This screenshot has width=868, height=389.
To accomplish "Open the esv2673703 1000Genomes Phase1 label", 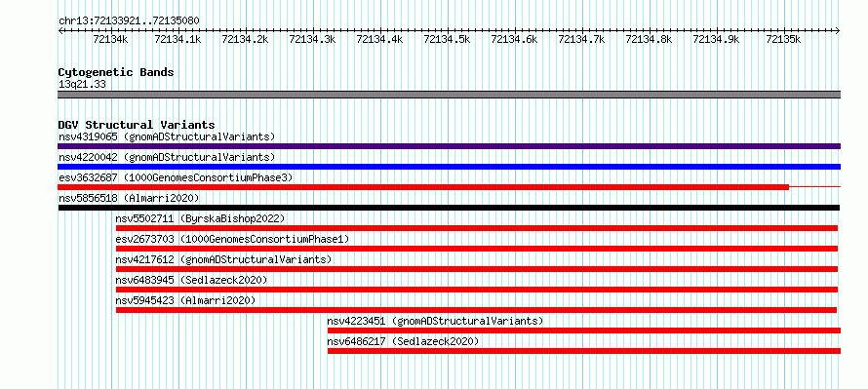I will (x=232, y=239).
